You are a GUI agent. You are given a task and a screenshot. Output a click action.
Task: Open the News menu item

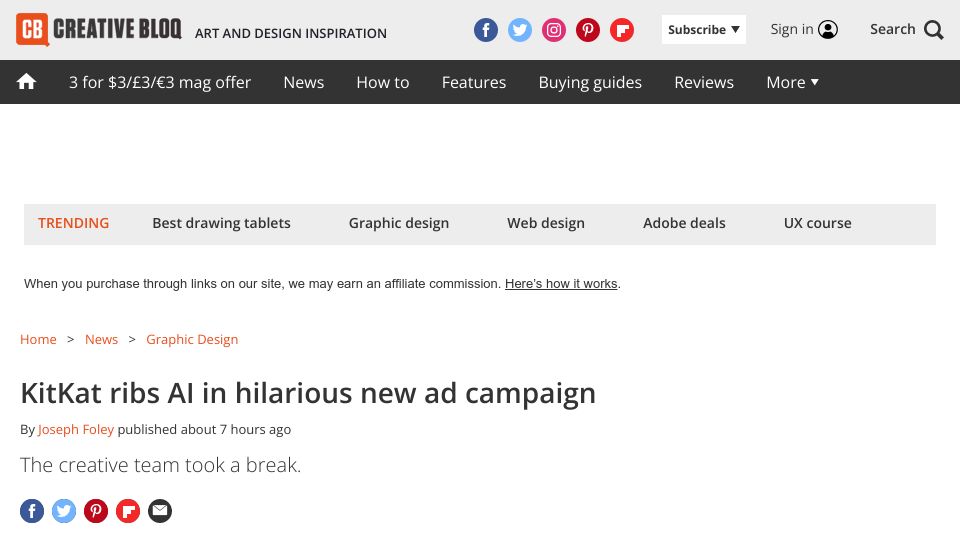tap(304, 82)
